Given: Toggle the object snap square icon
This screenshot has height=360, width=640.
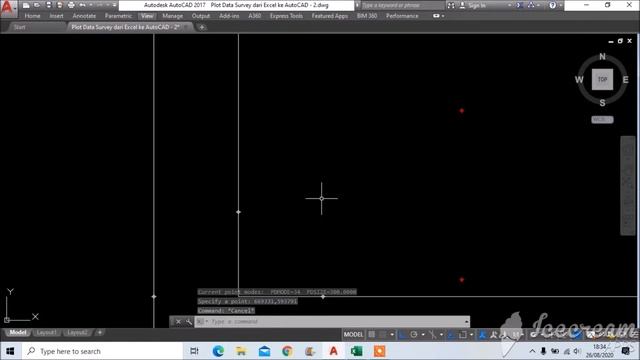Looking at the screenshot, I should pos(462,335).
